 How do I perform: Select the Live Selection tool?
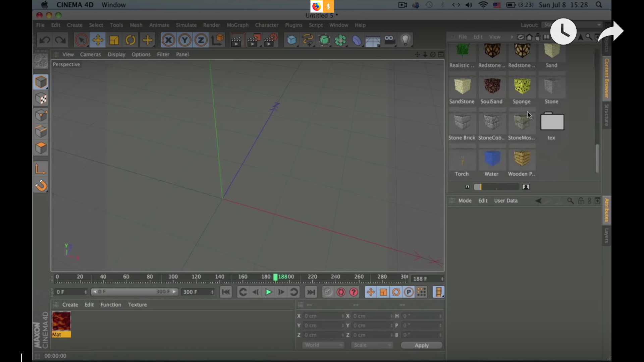tap(81, 40)
